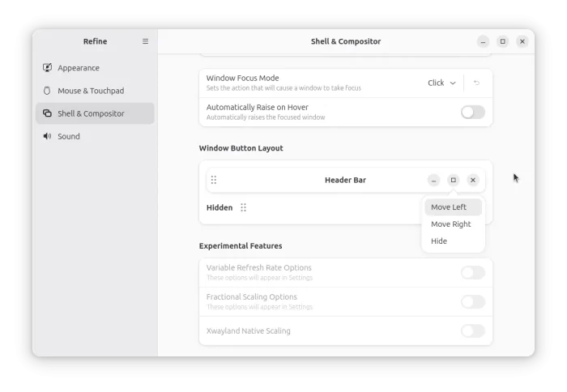Click the mouse icon for Mouse & Touchpad
This screenshot has width=567, height=392.
tap(47, 91)
